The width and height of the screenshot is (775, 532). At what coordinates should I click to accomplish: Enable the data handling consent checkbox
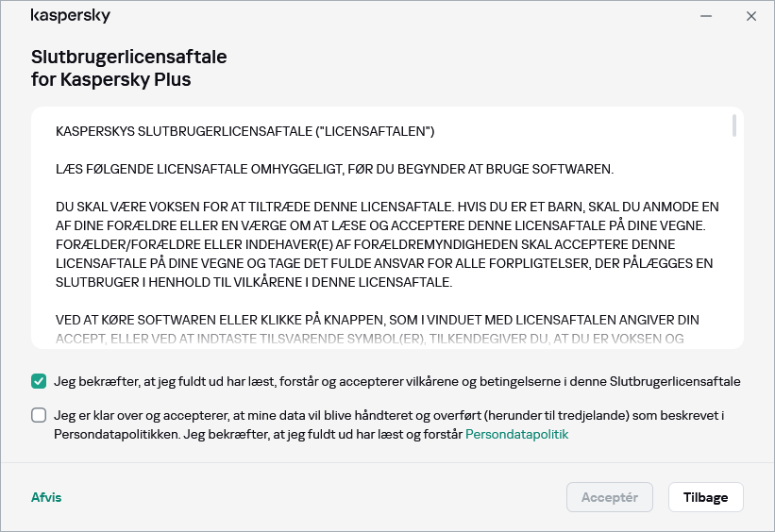(x=39, y=415)
